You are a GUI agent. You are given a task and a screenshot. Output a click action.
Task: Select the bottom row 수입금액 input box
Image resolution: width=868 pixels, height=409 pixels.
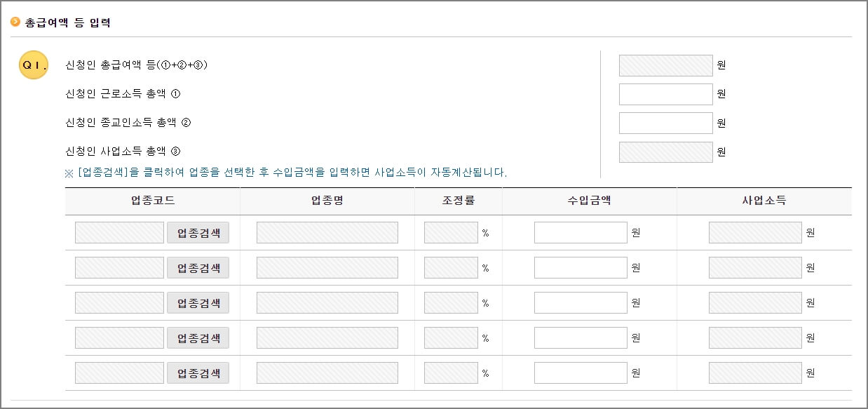(578, 373)
